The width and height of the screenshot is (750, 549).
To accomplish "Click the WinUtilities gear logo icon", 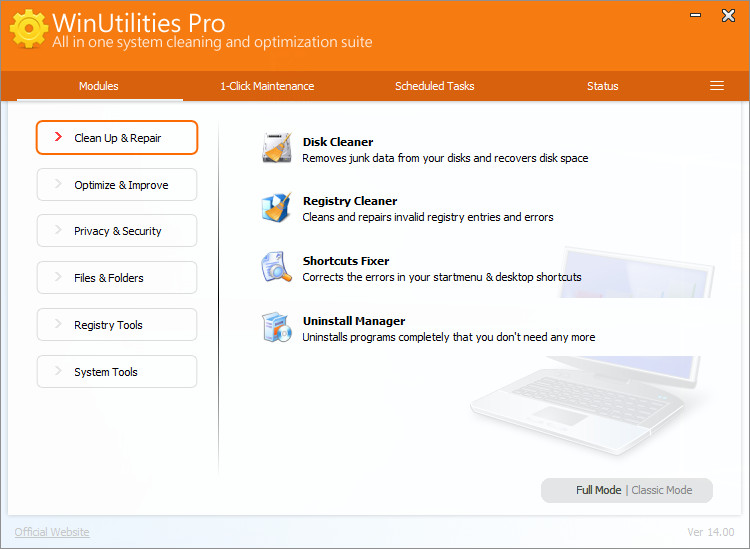I will click(x=29, y=28).
